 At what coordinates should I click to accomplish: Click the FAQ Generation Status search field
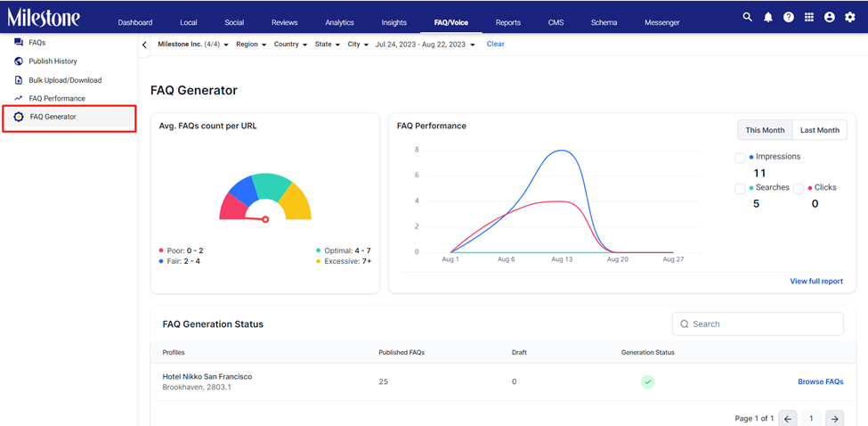(x=758, y=324)
